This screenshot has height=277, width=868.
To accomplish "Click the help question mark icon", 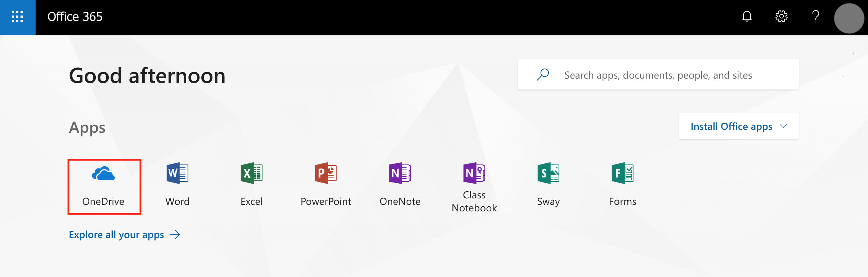I will (x=816, y=17).
